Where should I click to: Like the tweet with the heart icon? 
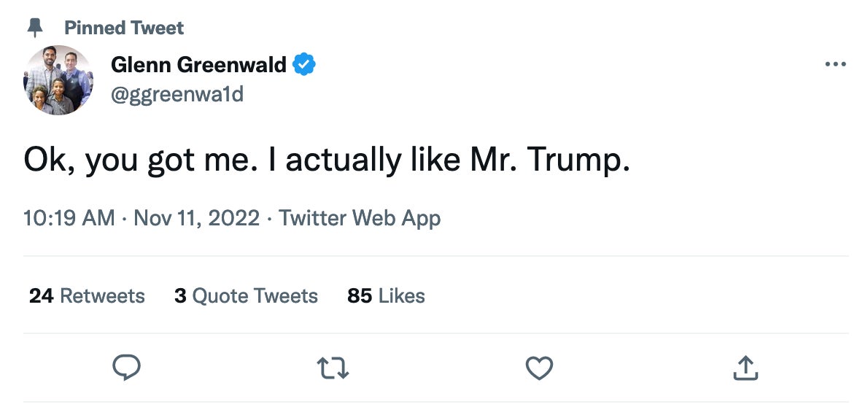539,368
